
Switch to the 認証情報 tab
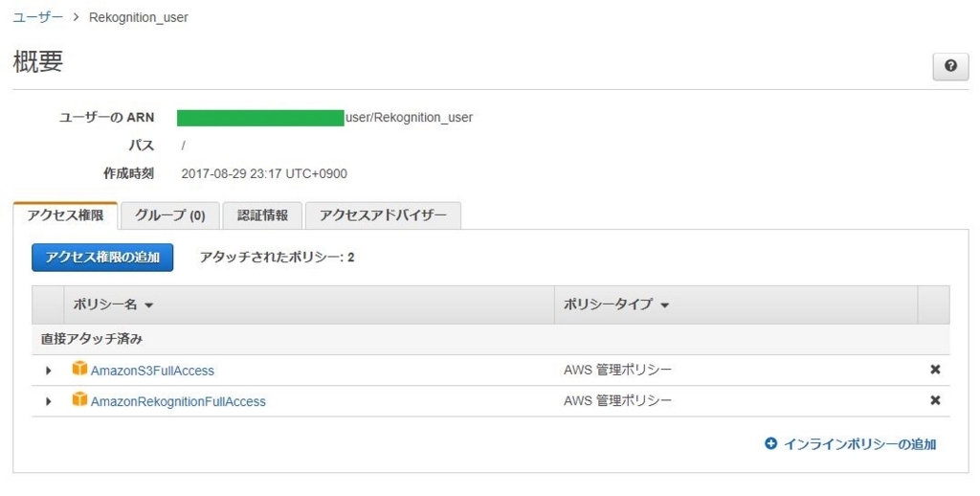262,215
